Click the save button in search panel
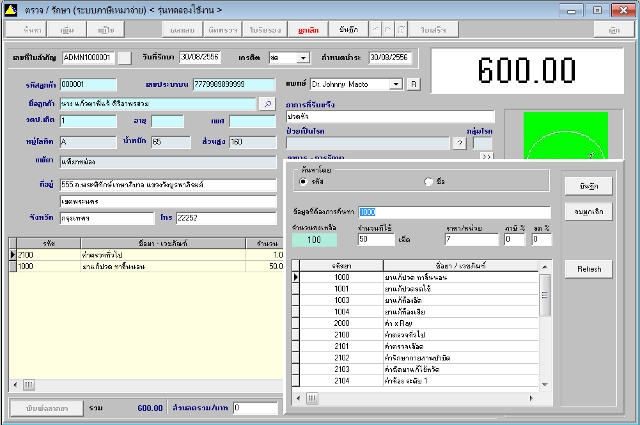The width and height of the screenshot is (640, 425). point(589,187)
